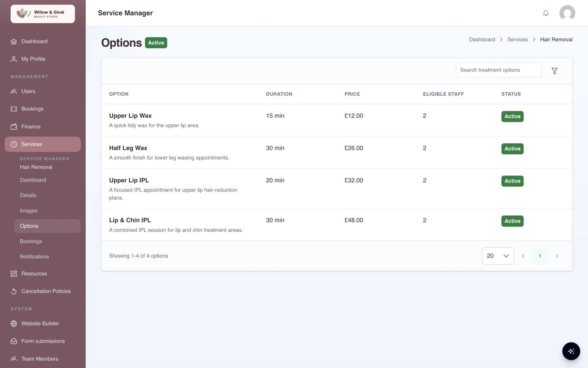The height and width of the screenshot is (368, 588).
Task: Click the Bookings ticket icon in Management
Action: pyautogui.click(x=14, y=109)
